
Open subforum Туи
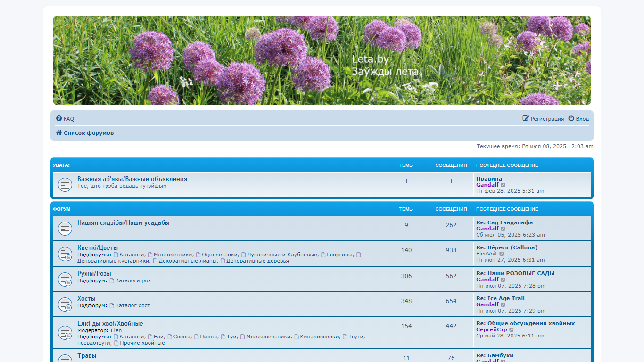(x=231, y=337)
